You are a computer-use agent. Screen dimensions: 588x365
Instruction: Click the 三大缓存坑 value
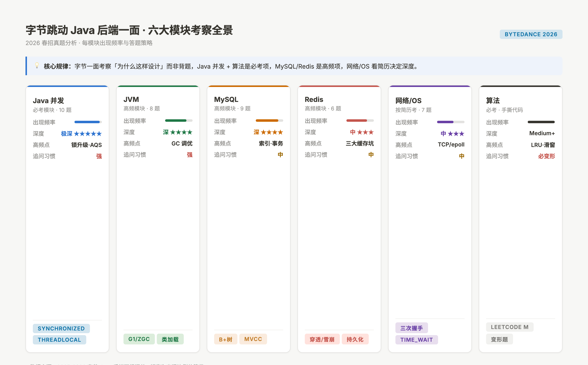(x=360, y=144)
